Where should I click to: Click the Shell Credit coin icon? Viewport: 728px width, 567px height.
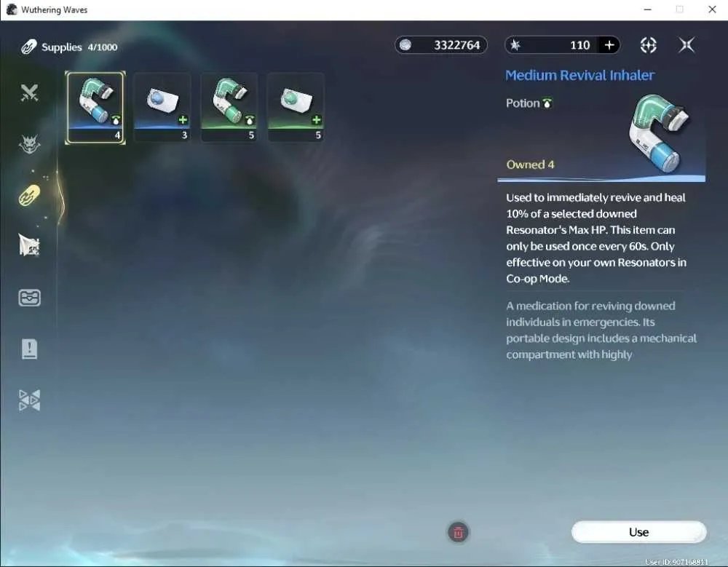coord(405,45)
